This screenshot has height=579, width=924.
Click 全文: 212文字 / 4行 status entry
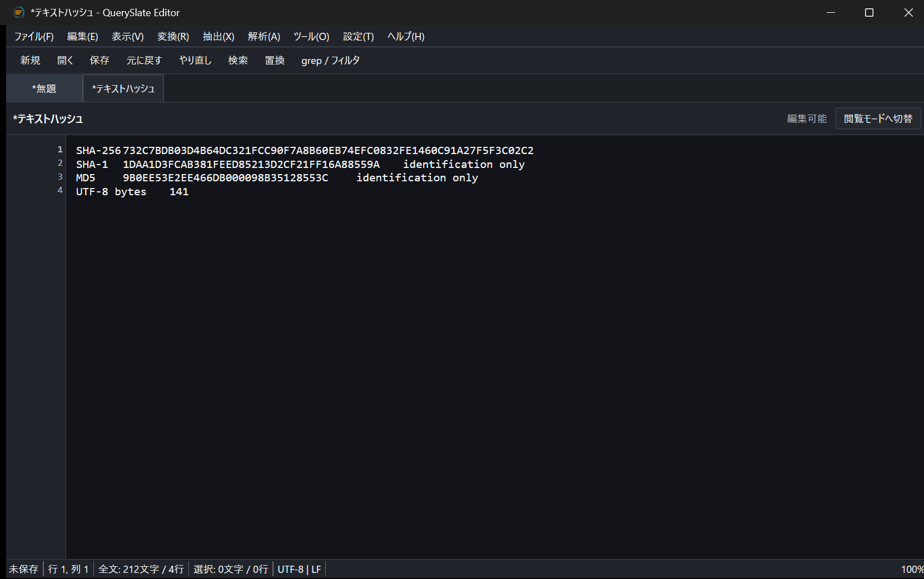[141, 569]
